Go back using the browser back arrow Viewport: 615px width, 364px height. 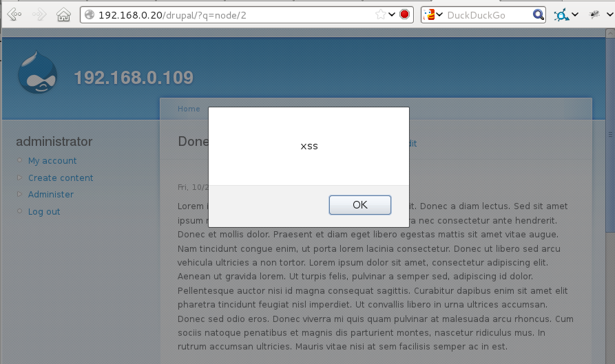(14, 15)
